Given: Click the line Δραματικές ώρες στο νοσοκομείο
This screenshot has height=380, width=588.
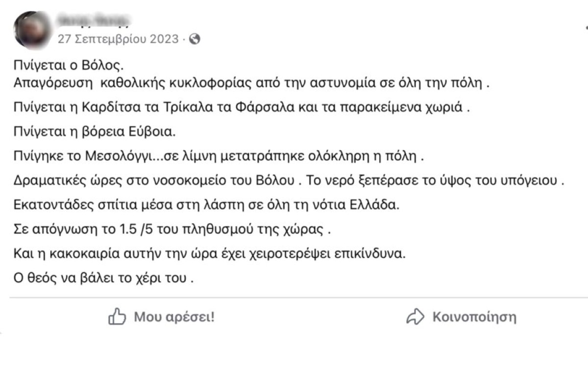Looking at the screenshot, I should tap(289, 180).
